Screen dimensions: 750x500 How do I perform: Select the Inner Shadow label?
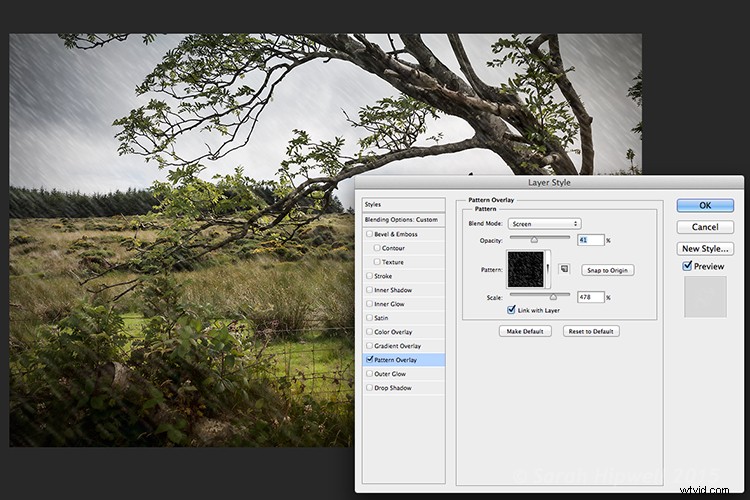coord(393,290)
